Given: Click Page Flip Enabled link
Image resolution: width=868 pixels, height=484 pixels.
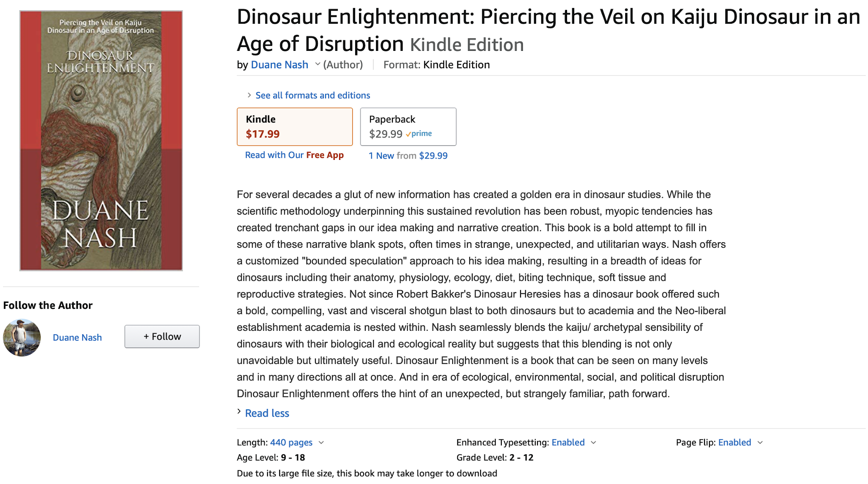Looking at the screenshot, I should tap(734, 442).
